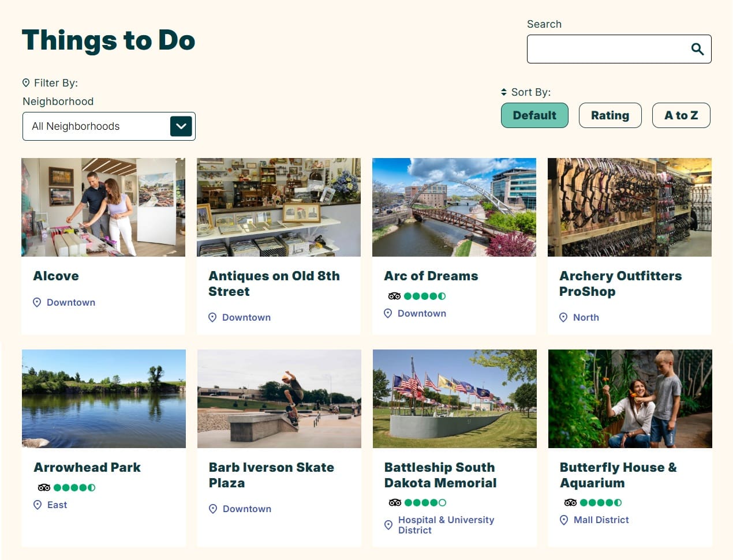Click the location pin next to Mall District
733x560 pixels.
tap(564, 520)
